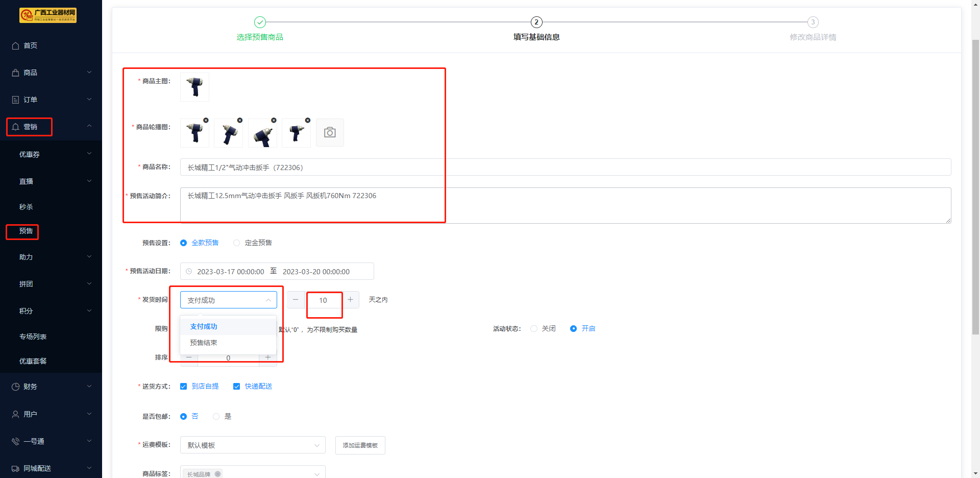The height and width of the screenshot is (478, 980).
Task: Uncheck the 到店自提 checkbox
Action: tap(184, 387)
